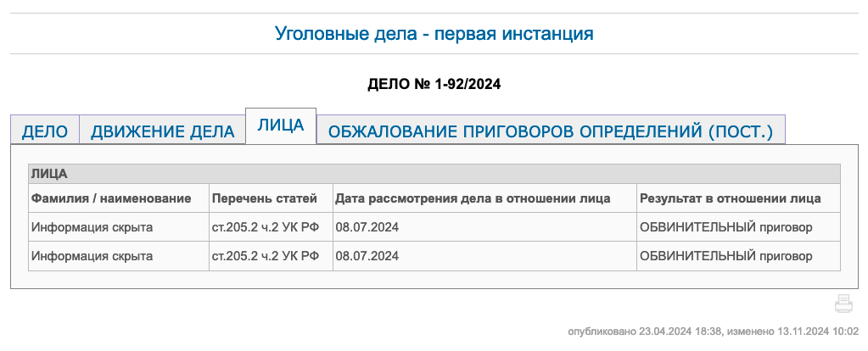Select the ЛИЦА tab
868x351 pixels.
[281, 125]
